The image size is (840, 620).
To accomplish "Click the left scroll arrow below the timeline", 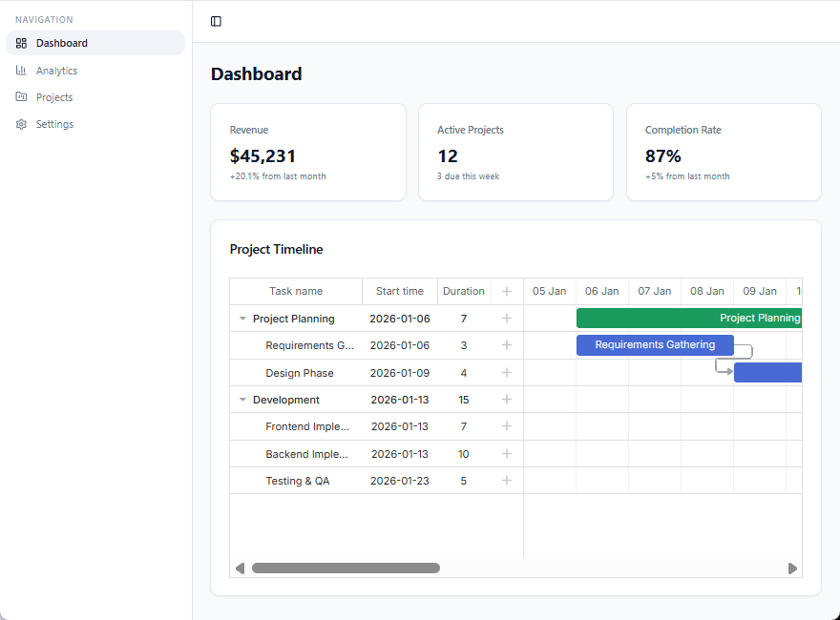I will [x=239, y=568].
